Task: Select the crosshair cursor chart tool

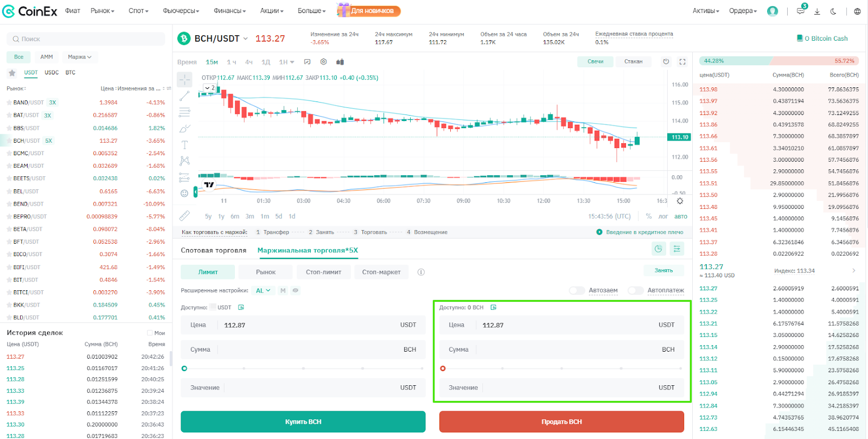Action: tap(184, 80)
